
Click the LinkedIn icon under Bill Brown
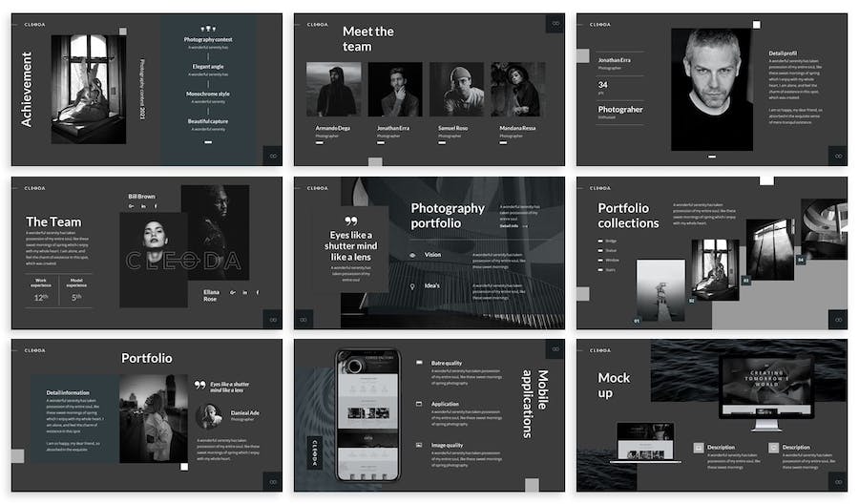tap(143, 206)
